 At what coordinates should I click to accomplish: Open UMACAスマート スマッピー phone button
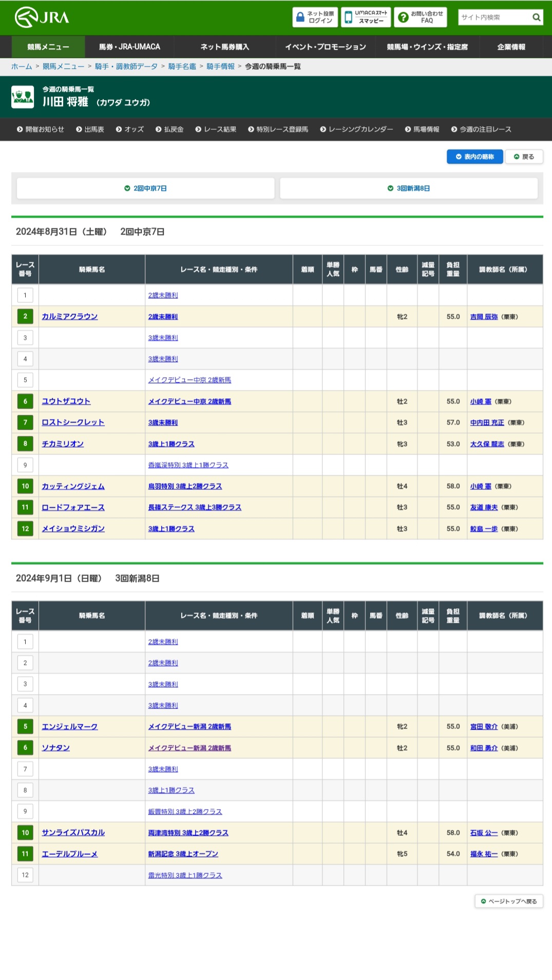[x=366, y=17]
